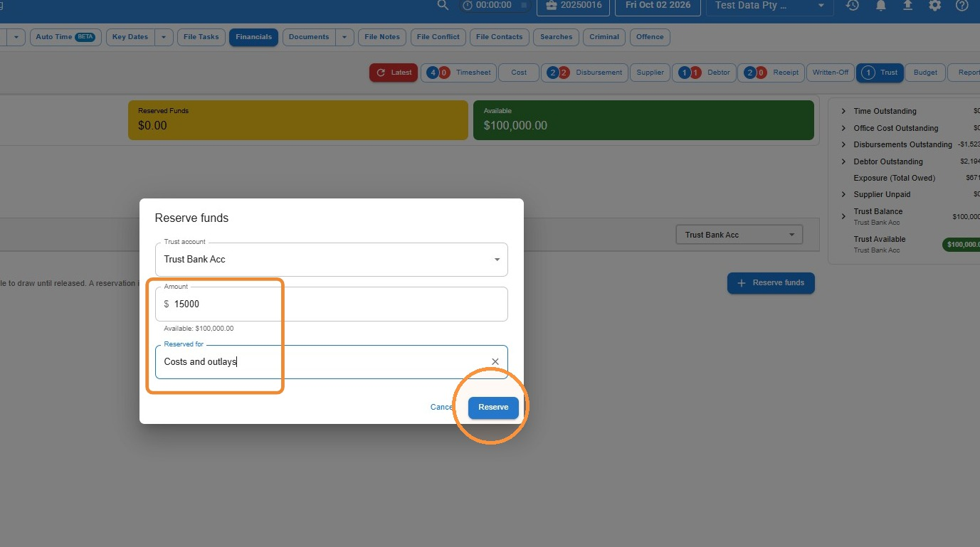The width and height of the screenshot is (980, 547).
Task: Open matter 20250016 briefcase button
Action: (x=573, y=5)
